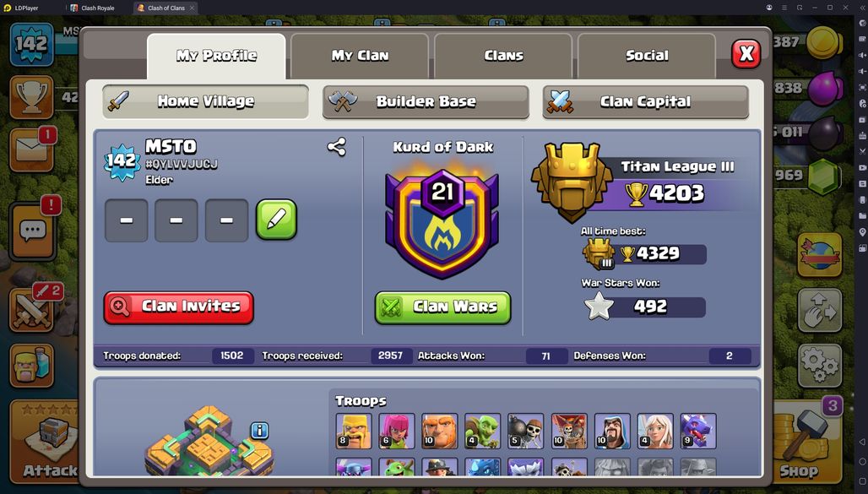Switch to Clan Capital profile view

pos(645,102)
